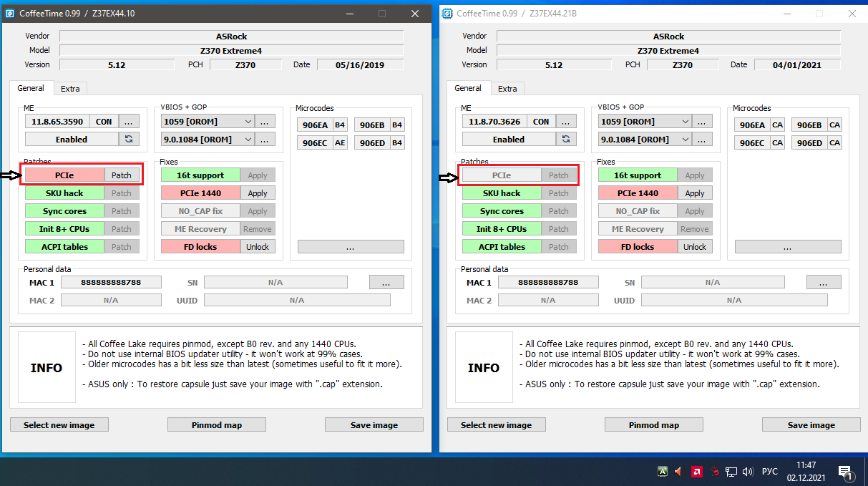Screen dimensions: 868x486
Task: Click Patch next to PCIe in left window
Action: point(122,175)
